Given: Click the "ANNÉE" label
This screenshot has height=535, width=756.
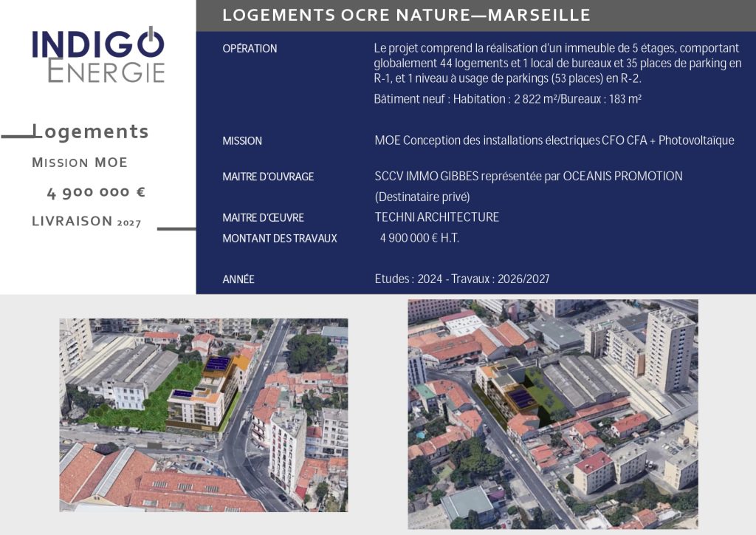Looking at the screenshot, I should (x=238, y=279).
